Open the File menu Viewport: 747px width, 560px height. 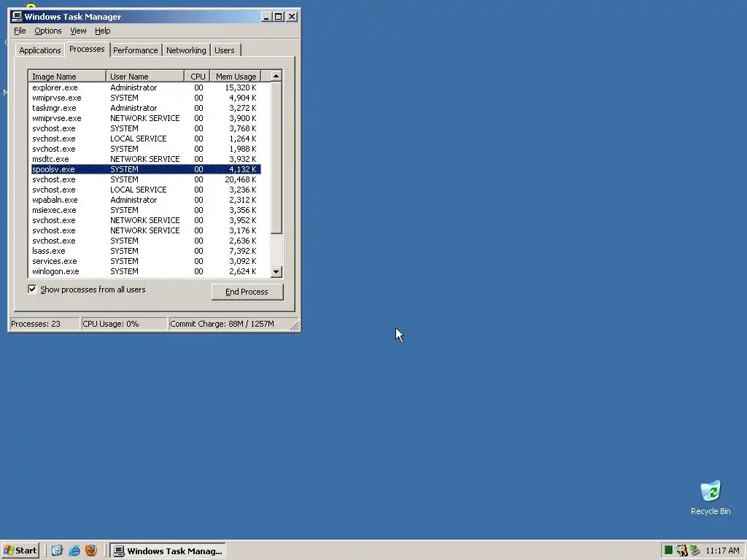pyautogui.click(x=20, y=31)
